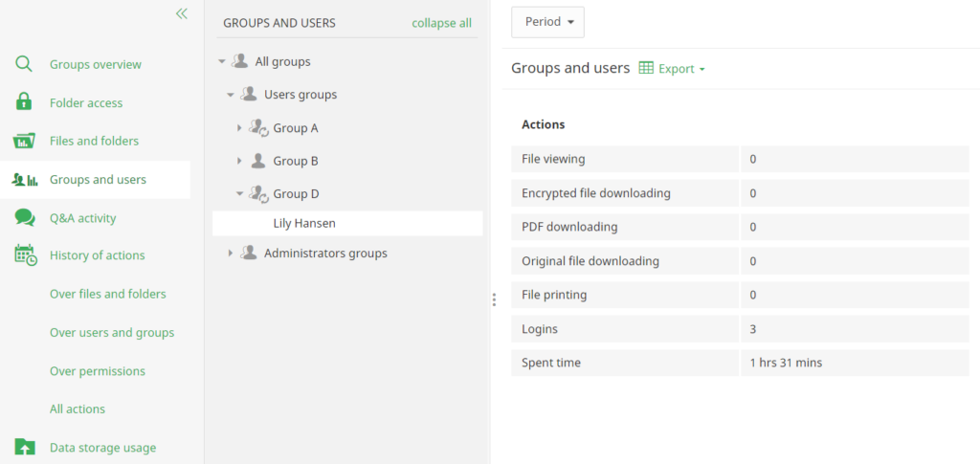The height and width of the screenshot is (464, 980).
Task: Click the Groups overview magnifier icon
Action: (24, 64)
